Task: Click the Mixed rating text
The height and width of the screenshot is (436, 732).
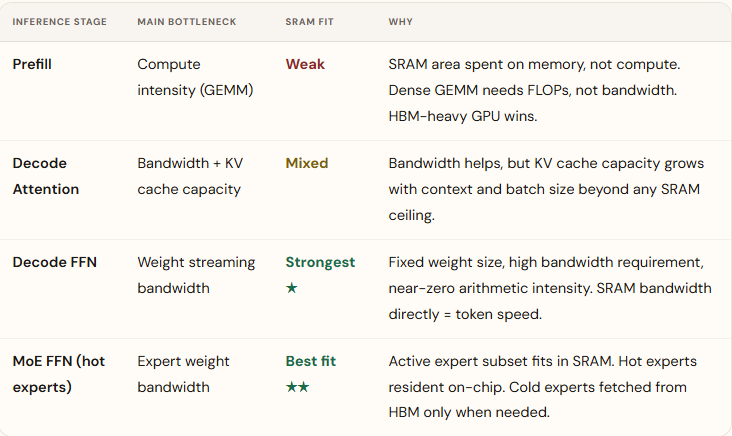Action: click(x=307, y=163)
